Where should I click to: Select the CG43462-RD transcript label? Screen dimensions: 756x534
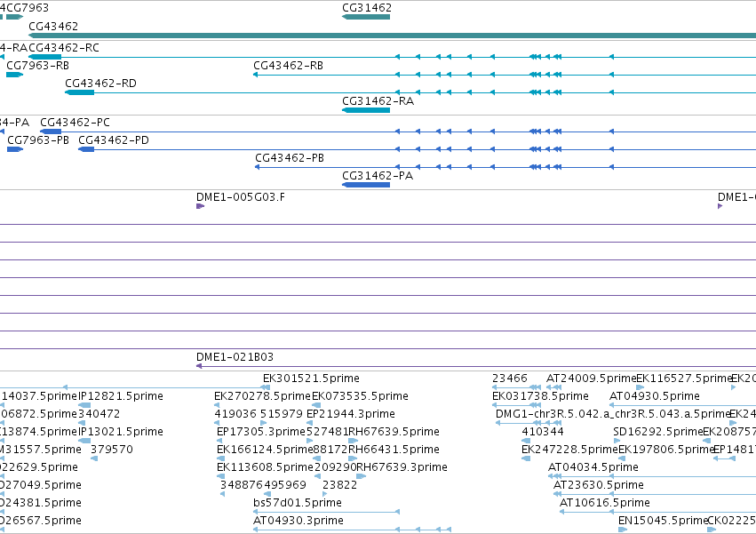point(100,83)
